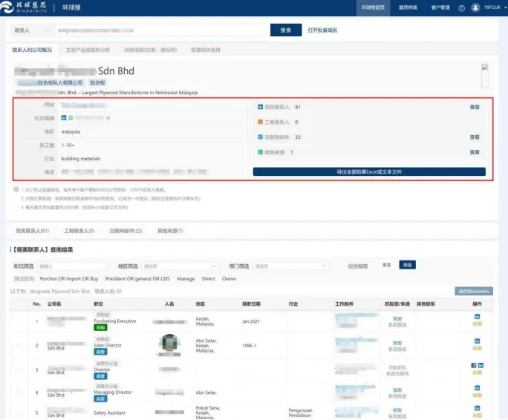This screenshot has height=420, width=508.
Task: Open 慧思终端 in top navigation
Action: (x=408, y=7)
